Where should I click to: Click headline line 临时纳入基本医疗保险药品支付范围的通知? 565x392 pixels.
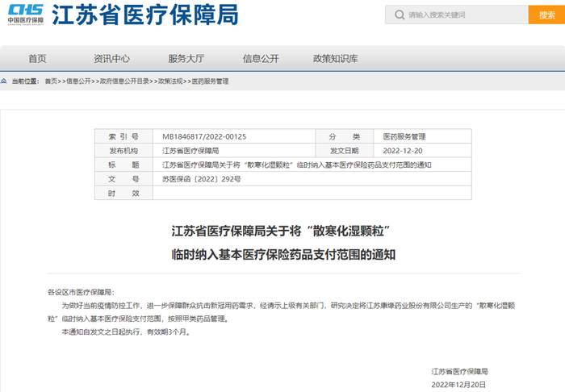coord(283,255)
